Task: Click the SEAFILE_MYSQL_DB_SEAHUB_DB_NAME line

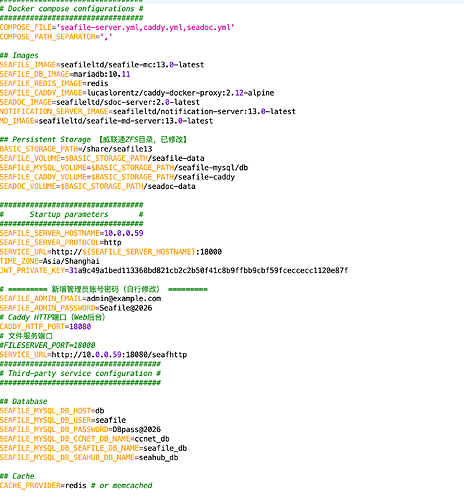Action: 89,457
